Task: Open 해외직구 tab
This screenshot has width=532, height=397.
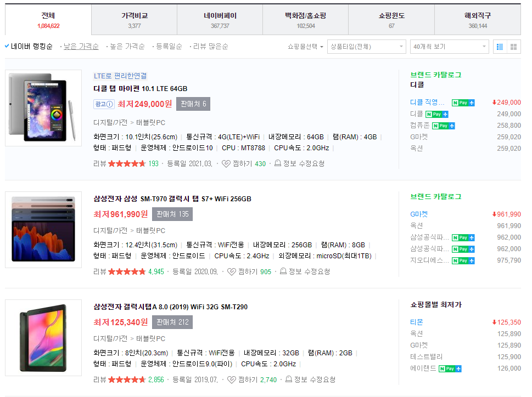Action: pyautogui.click(x=478, y=20)
